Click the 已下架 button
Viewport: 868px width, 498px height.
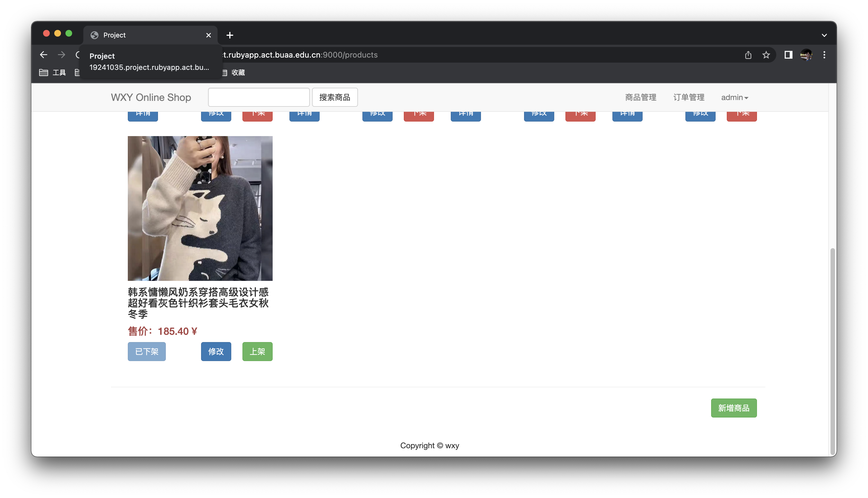coord(147,352)
